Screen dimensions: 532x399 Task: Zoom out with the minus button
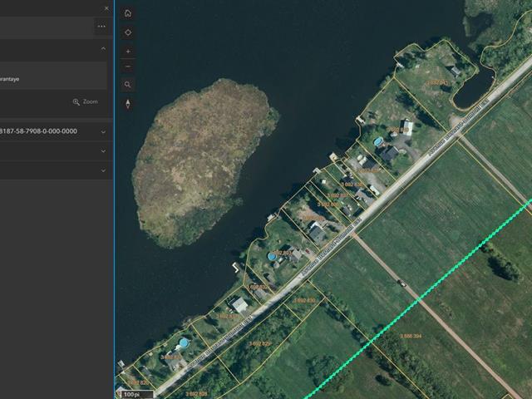(x=128, y=66)
